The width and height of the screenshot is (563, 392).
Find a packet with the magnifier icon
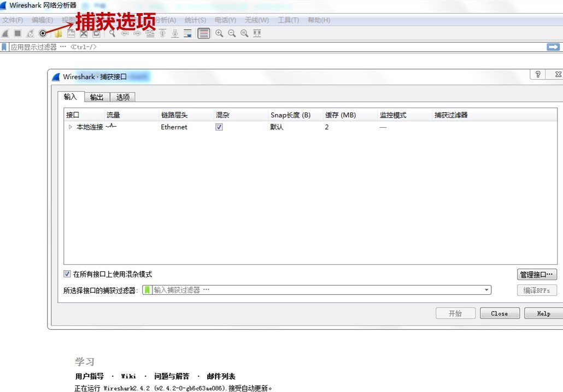tap(112, 33)
